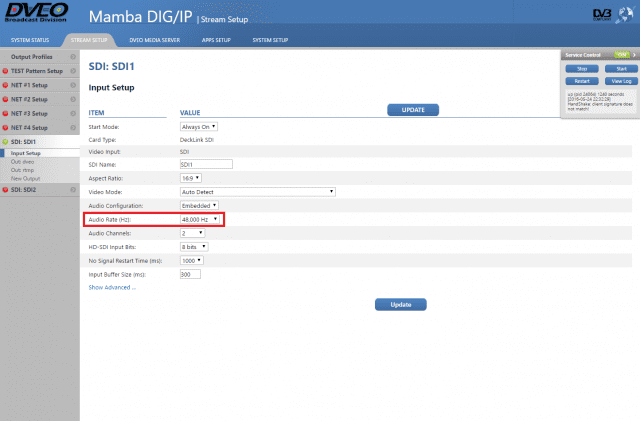
Task: Expand SDI: SDI2 with its arrow
Action: point(73,190)
